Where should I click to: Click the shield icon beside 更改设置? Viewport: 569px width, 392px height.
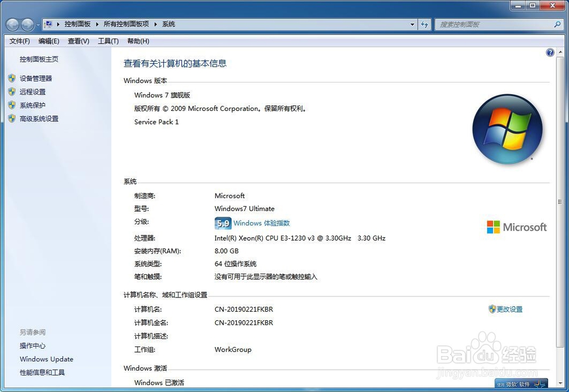click(492, 309)
